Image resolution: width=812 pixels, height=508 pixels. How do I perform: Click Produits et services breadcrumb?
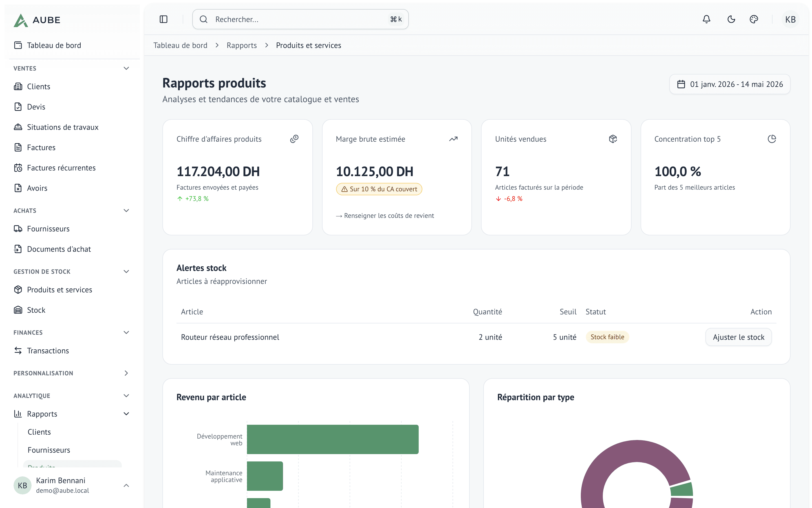pos(308,45)
